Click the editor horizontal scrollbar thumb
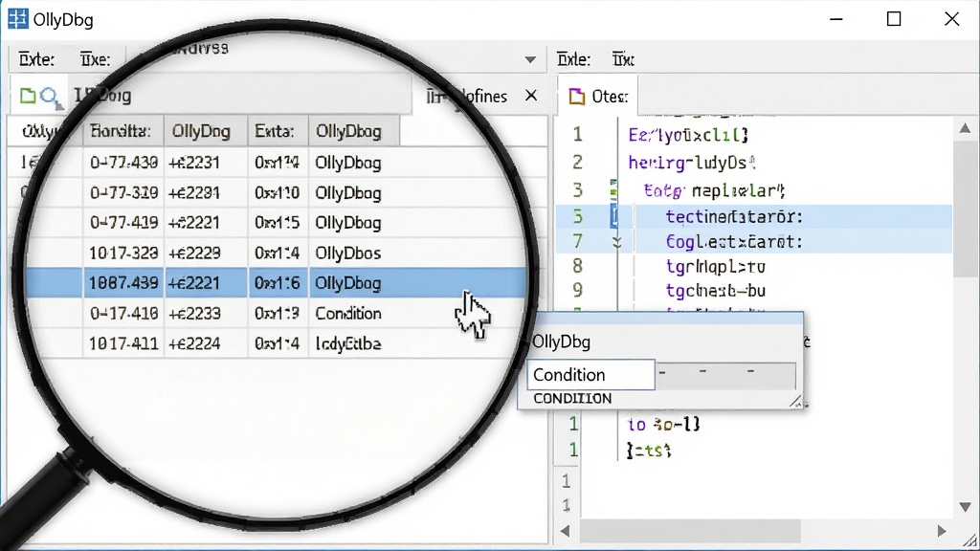Viewport: 980px width, 551px height. [x=690, y=531]
